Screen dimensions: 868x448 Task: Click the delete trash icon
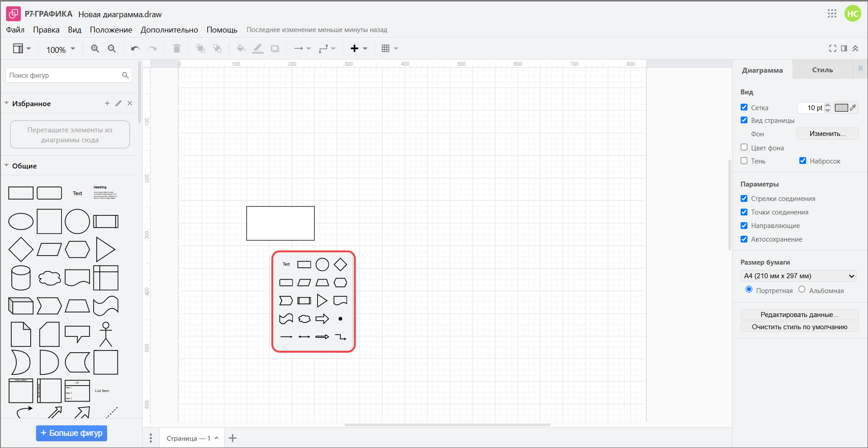point(177,49)
